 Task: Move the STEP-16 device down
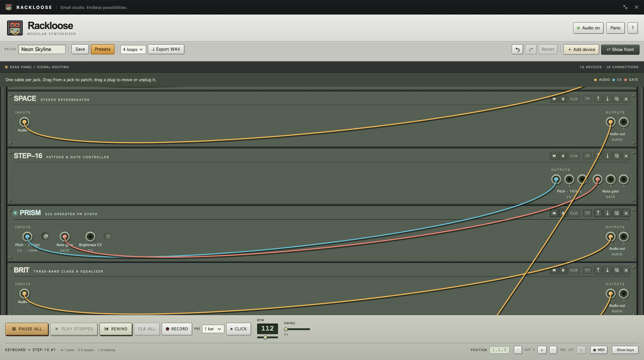607,156
